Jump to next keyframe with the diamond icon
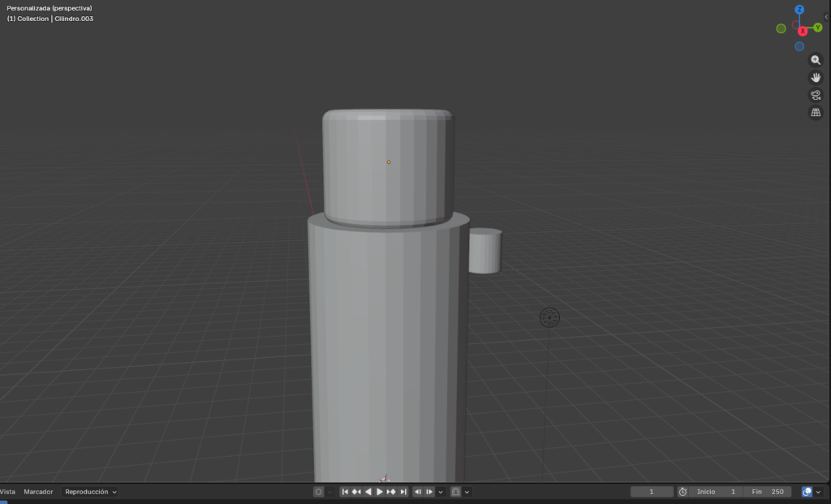The width and height of the screenshot is (831, 504). pyautogui.click(x=391, y=491)
